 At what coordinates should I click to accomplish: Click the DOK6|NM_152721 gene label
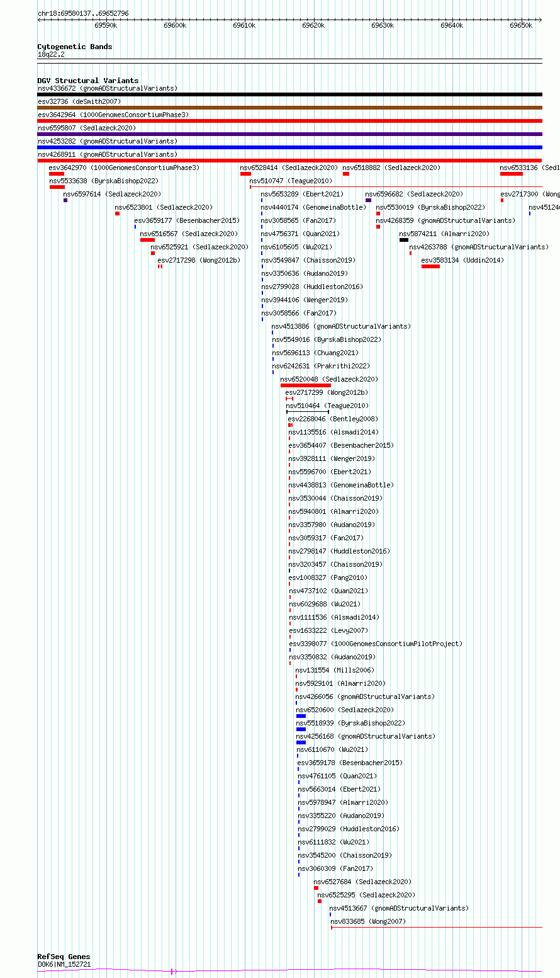[x=64, y=964]
